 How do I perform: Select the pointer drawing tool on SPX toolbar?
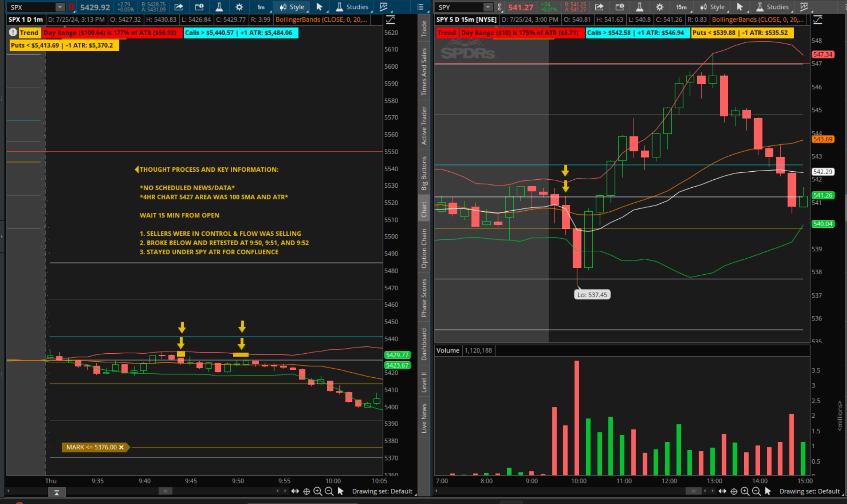pos(319,7)
